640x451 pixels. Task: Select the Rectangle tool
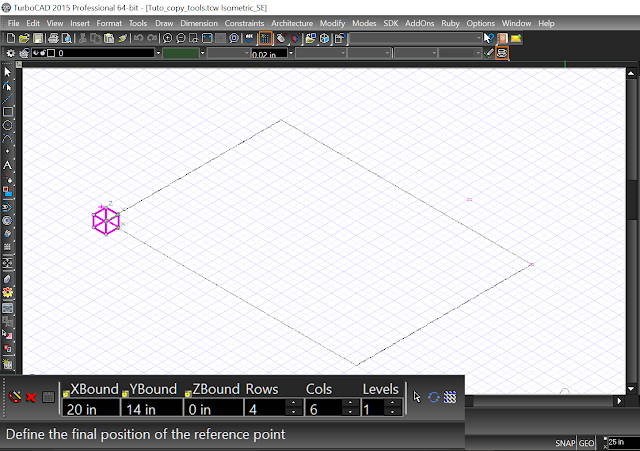[x=7, y=112]
